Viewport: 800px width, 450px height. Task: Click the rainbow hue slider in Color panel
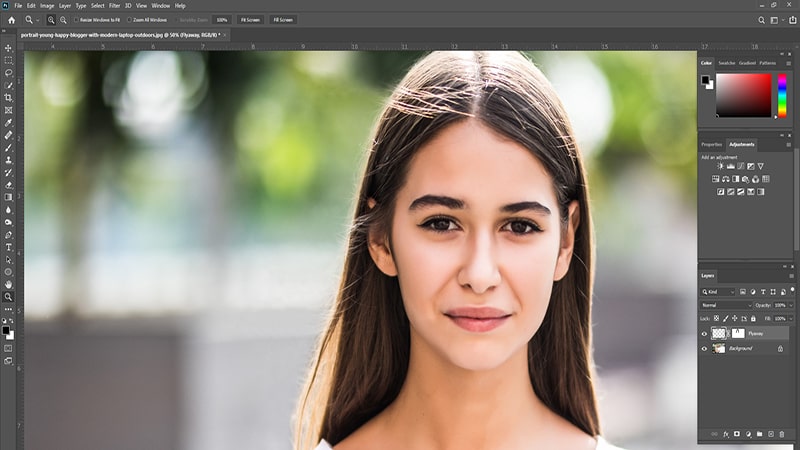coord(781,95)
